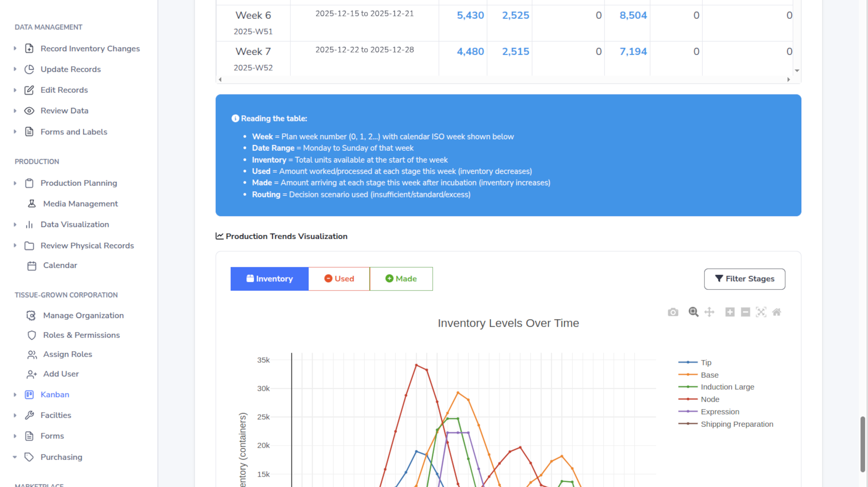Expand the Production Planning section
868x487 pixels.
tap(16, 183)
